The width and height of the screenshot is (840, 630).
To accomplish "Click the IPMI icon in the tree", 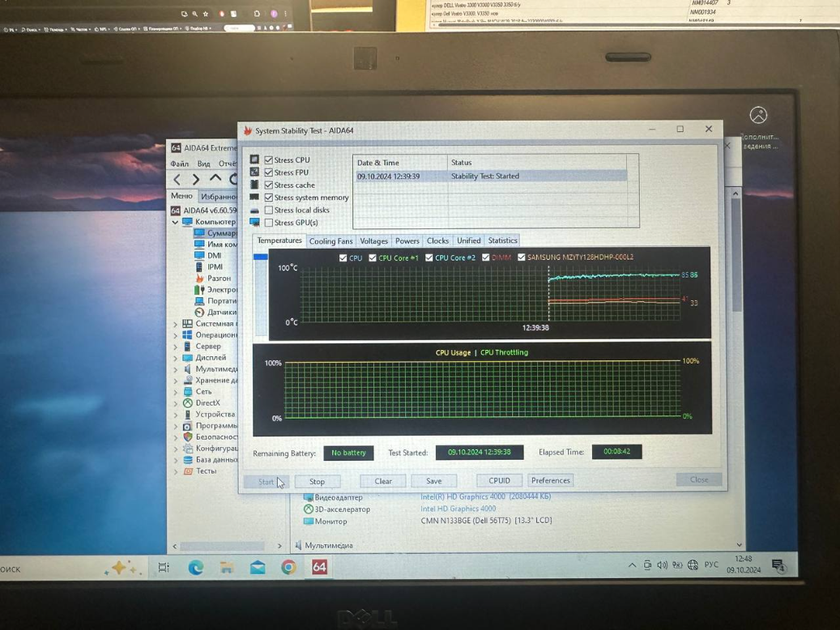I will (199, 266).
